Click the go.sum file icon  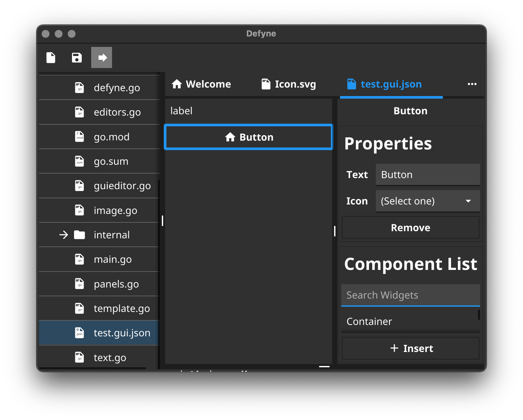pos(79,161)
